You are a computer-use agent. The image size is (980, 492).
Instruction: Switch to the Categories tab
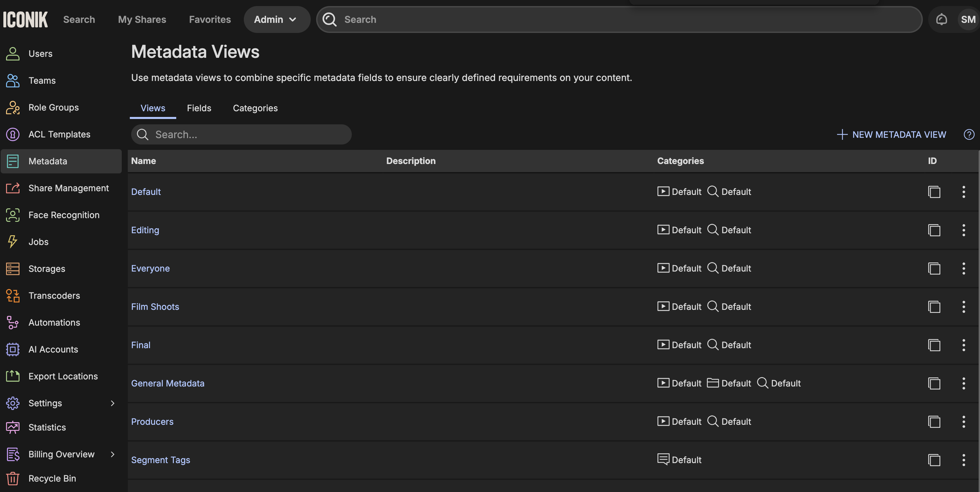(255, 108)
